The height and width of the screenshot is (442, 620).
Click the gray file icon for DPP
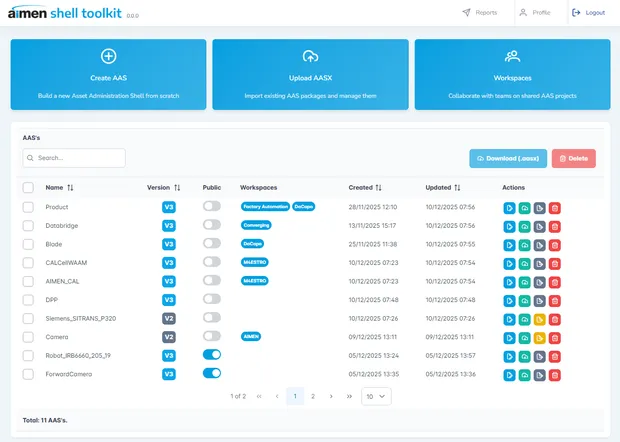tap(540, 300)
